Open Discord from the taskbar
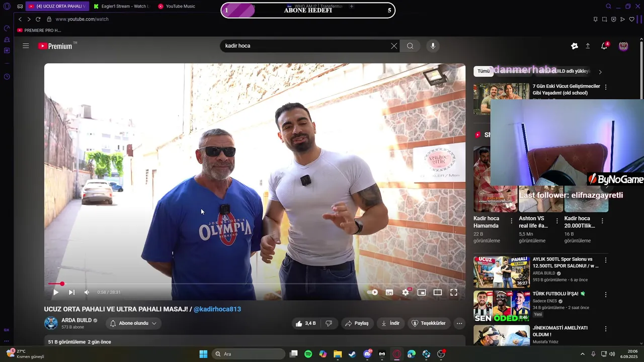This screenshot has height=362, width=644. click(367, 354)
